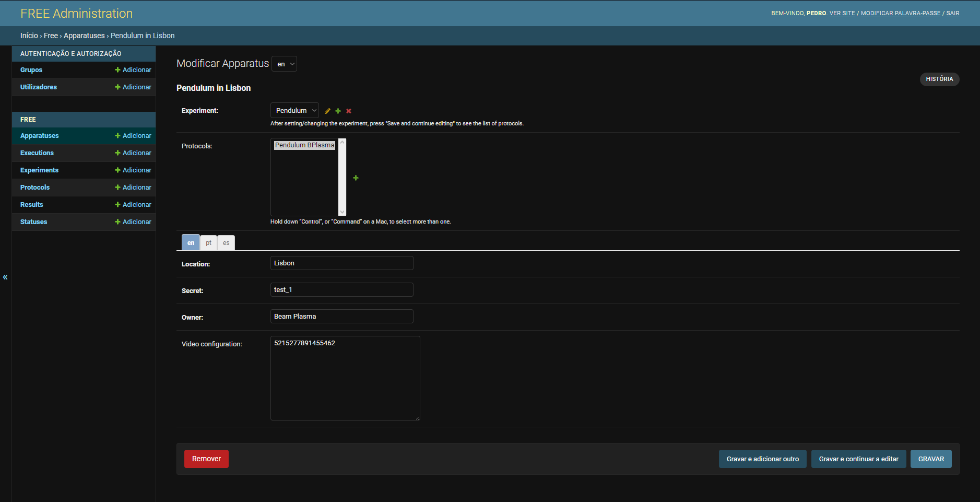Open the language dropdown showing en
This screenshot has width=980, height=502.
pos(285,64)
